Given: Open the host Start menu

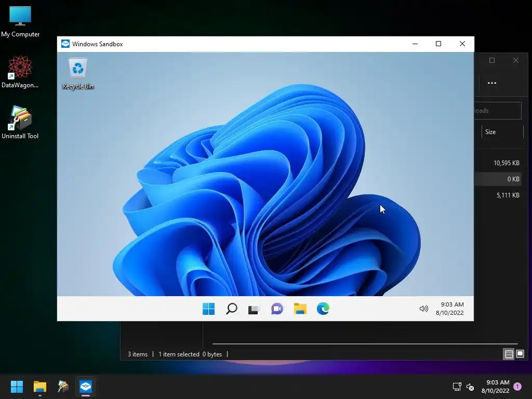Looking at the screenshot, I should click(17, 387).
